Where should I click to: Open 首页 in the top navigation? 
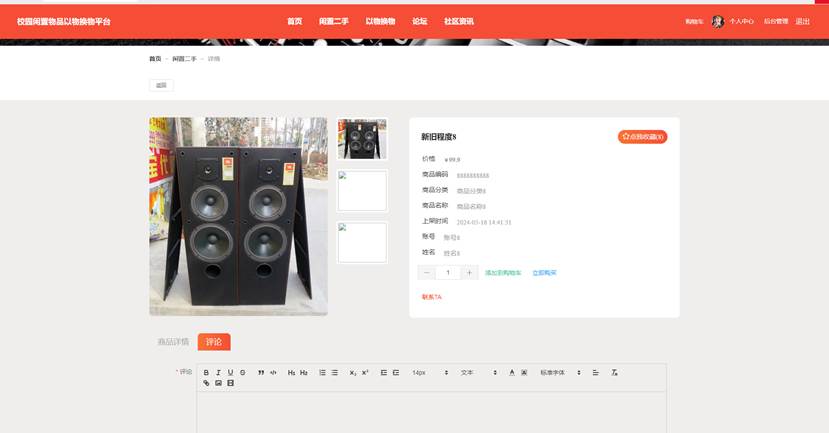coord(294,21)
